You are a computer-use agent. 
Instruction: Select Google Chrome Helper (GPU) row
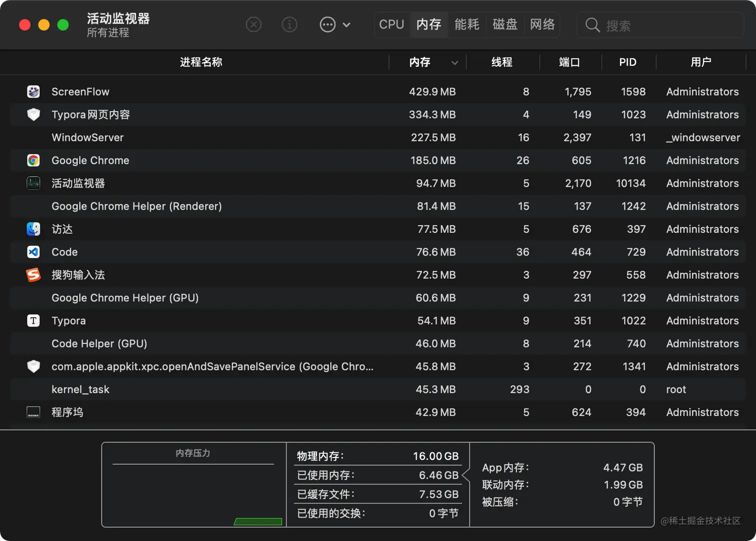coord(378,298)
